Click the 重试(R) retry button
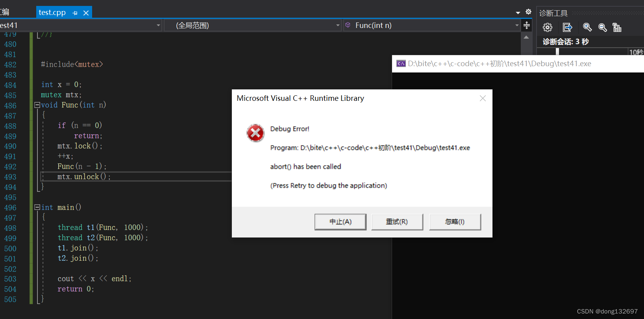This screenshot has height=319, width=644. pos(397,222)
